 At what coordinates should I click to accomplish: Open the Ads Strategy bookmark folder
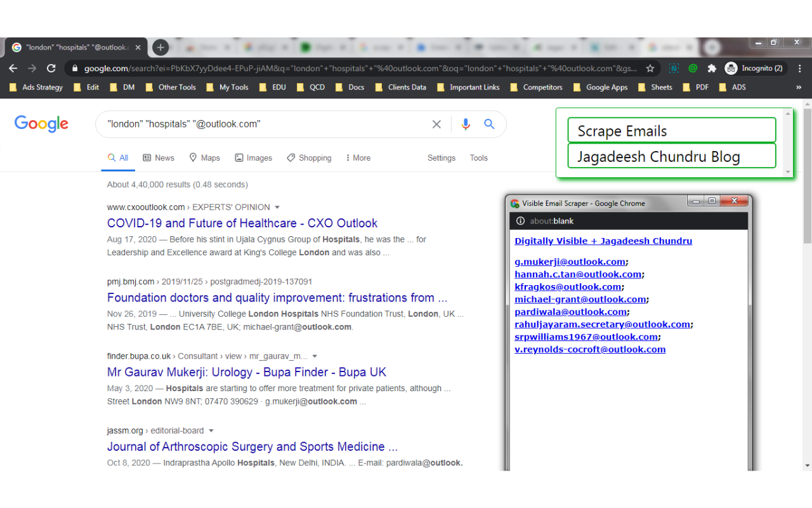click(37, 87)
